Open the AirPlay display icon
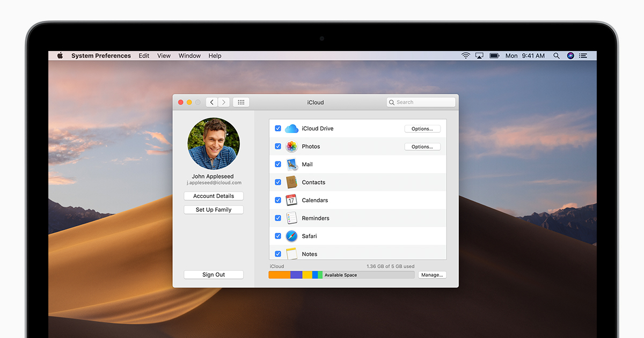Screen dimensions: 644x338 pyautogui.click(x=480, y=56)
